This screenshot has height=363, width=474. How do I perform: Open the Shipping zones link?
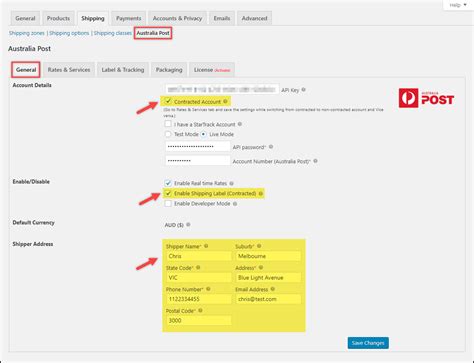click(x=27, y=33)
